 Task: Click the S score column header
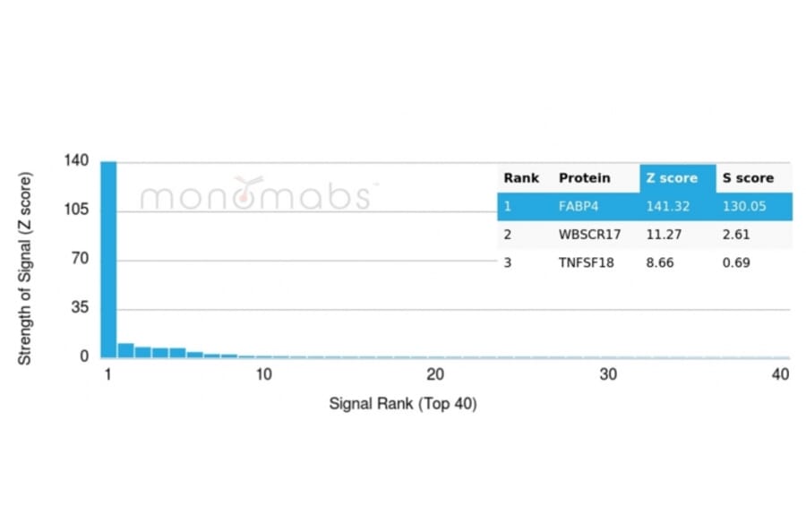pos(748,177)
